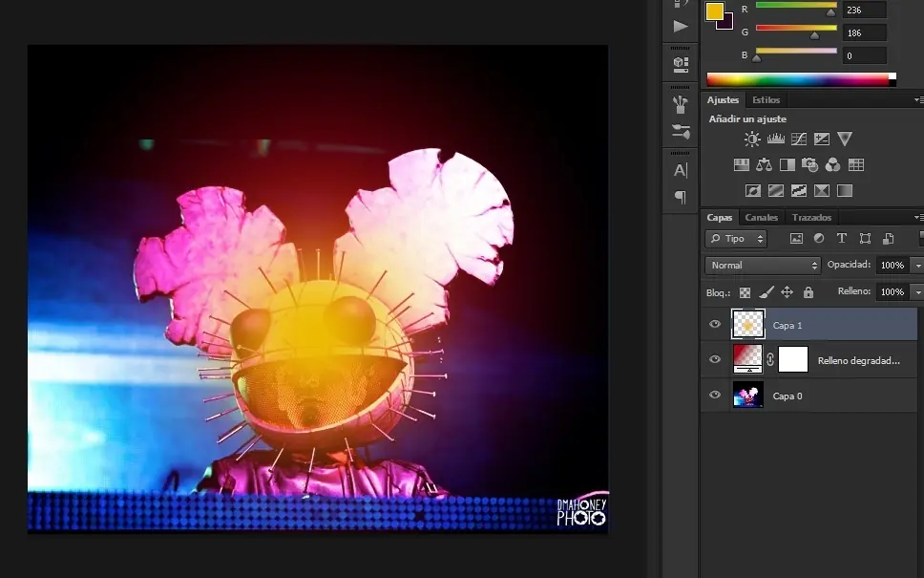Viewport: 924px width, 578px height.
Task: Add a Photo Filter adjustment
Action: click(x=809, y=165)
